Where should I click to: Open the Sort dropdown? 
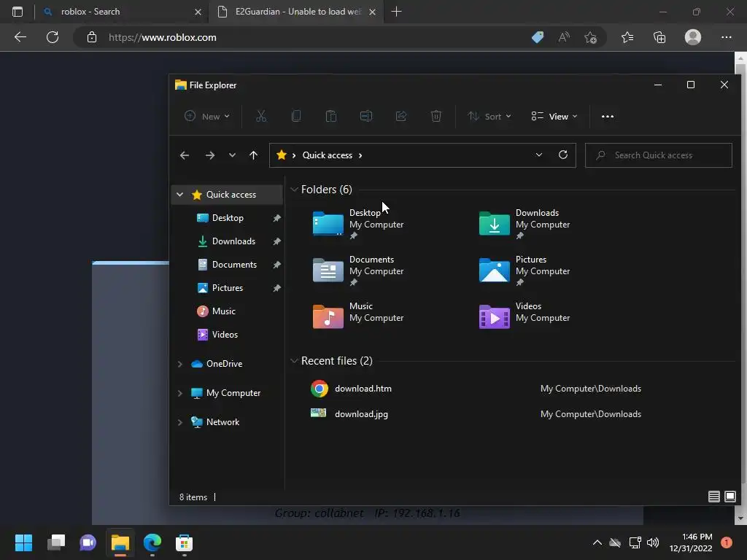(x=489, y=116)
